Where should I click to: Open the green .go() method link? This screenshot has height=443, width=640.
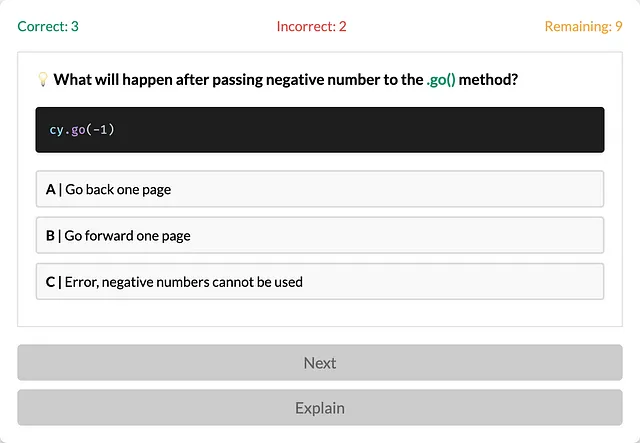(441, 79)
